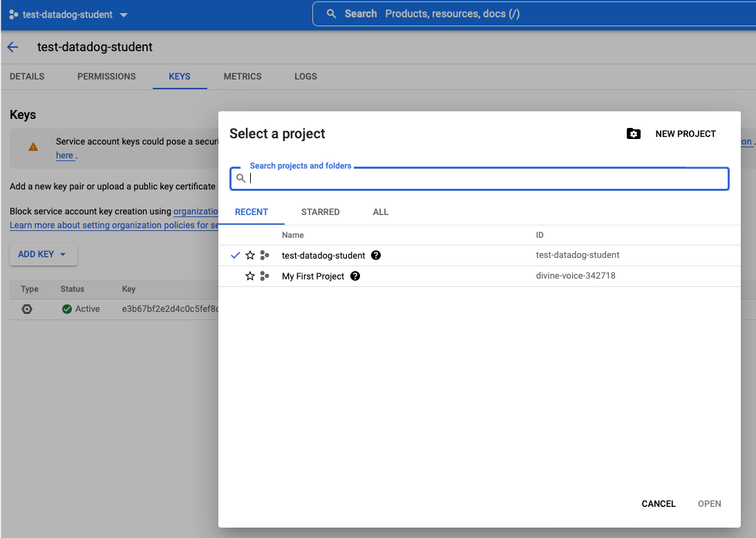This screenshot has height=538, width=756.
Task: Click the Google Cloud logo in the top bar
Action: pyautogui.click(x=10, y=14)
